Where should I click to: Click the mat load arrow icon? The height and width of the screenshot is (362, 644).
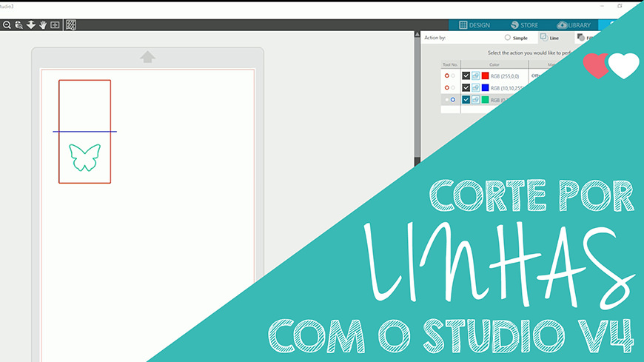(x=147, y=57)
